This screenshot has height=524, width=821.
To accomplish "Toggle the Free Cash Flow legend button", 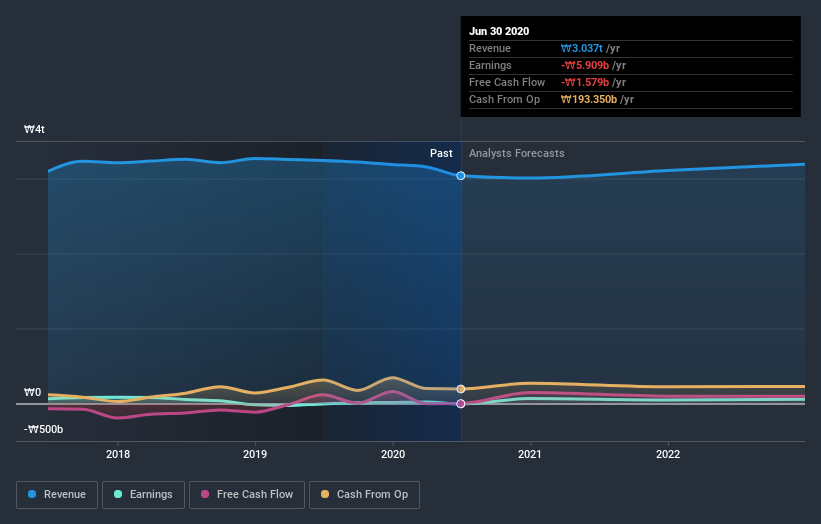I will (247, 494).
